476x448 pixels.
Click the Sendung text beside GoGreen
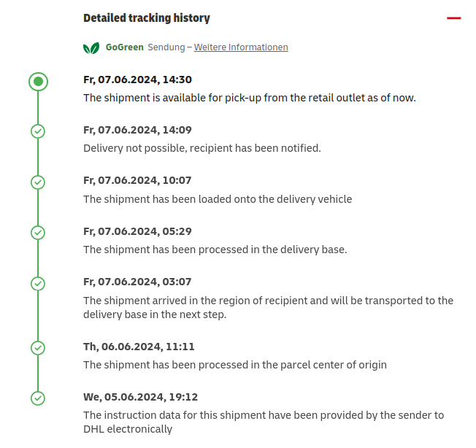coord(166,47)
